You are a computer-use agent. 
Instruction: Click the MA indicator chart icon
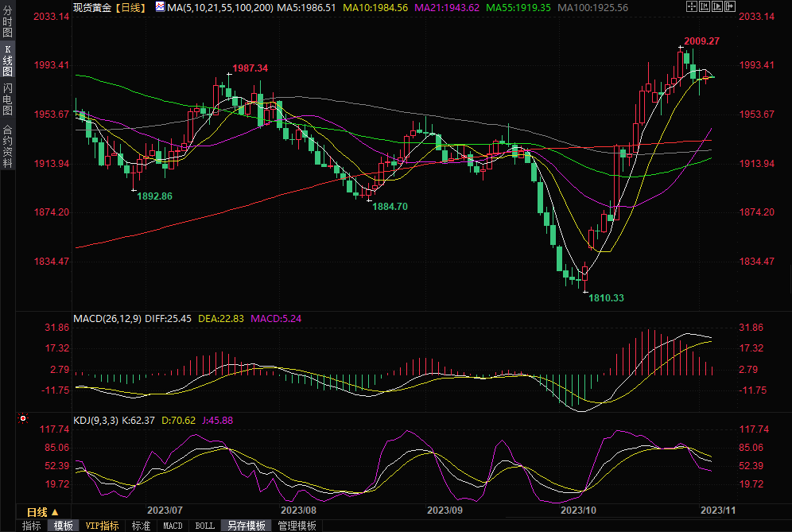click(x=160, y=7)
